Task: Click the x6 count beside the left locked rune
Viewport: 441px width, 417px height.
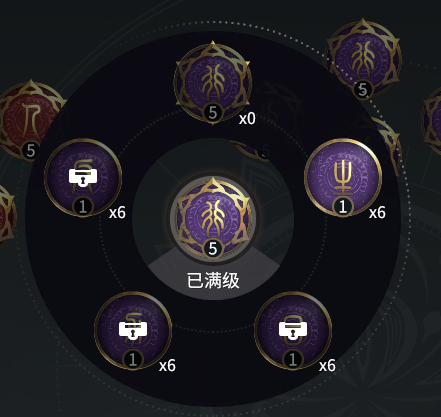Action: [x=117, y=212]
